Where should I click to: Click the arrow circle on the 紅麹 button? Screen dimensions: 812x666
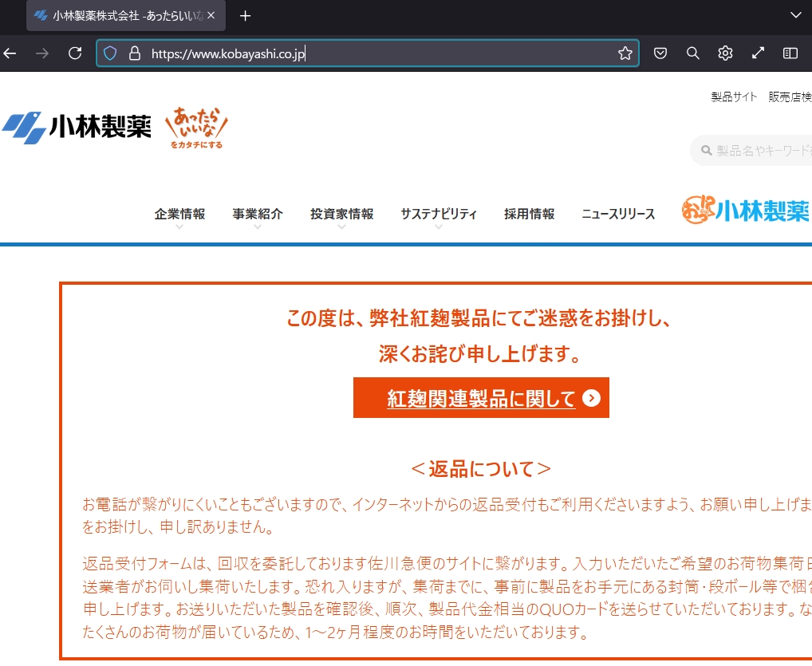click(591, 398)
